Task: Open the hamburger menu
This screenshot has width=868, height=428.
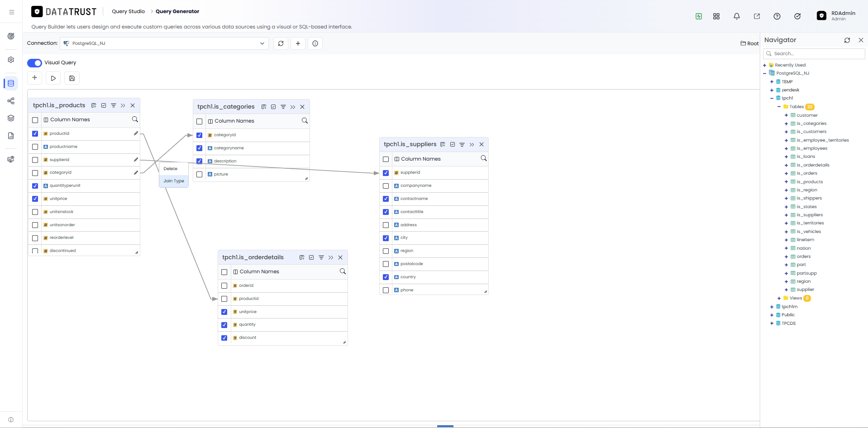Action: tap(12, 12)
